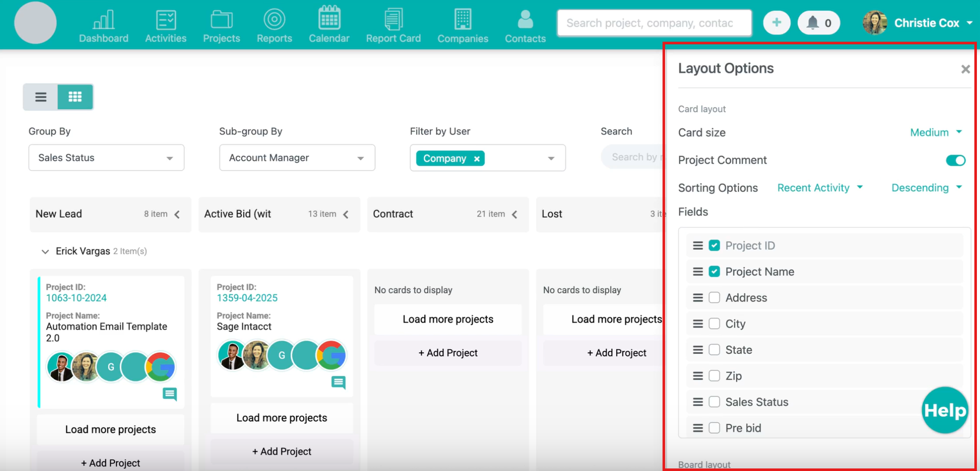
Task: Open the Reports section
Action: 275,26
